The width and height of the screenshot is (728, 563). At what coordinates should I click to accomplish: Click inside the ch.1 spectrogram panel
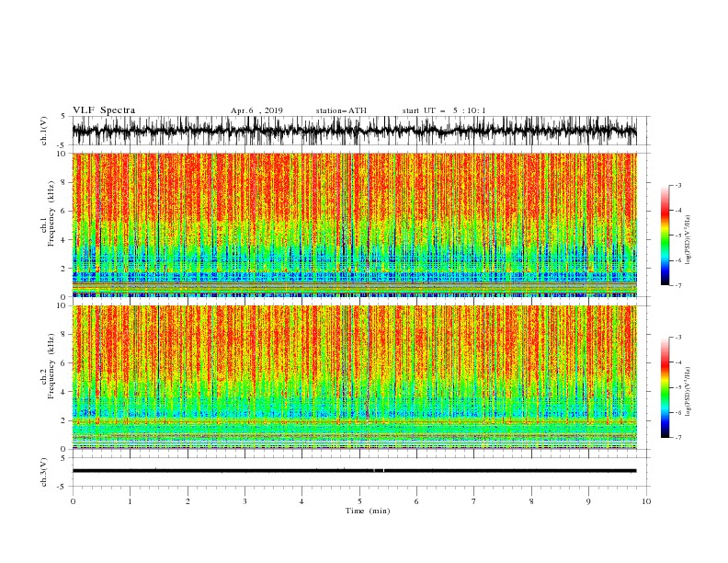point(354,224)
